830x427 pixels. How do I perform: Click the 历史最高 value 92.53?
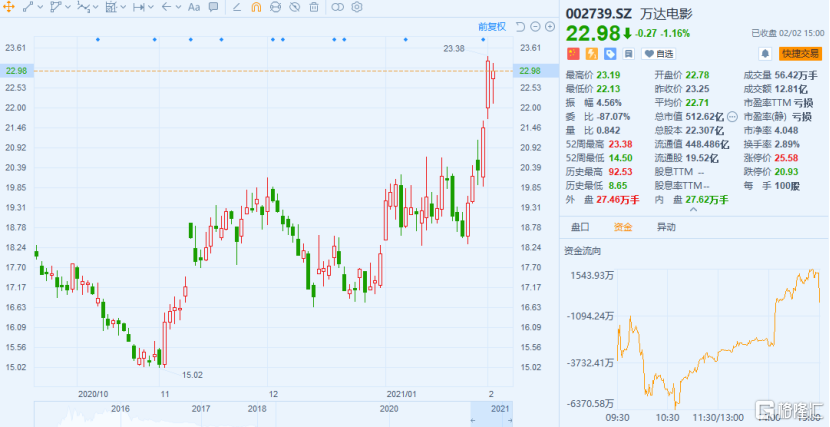pyautogui.click(x=620, y=171)
